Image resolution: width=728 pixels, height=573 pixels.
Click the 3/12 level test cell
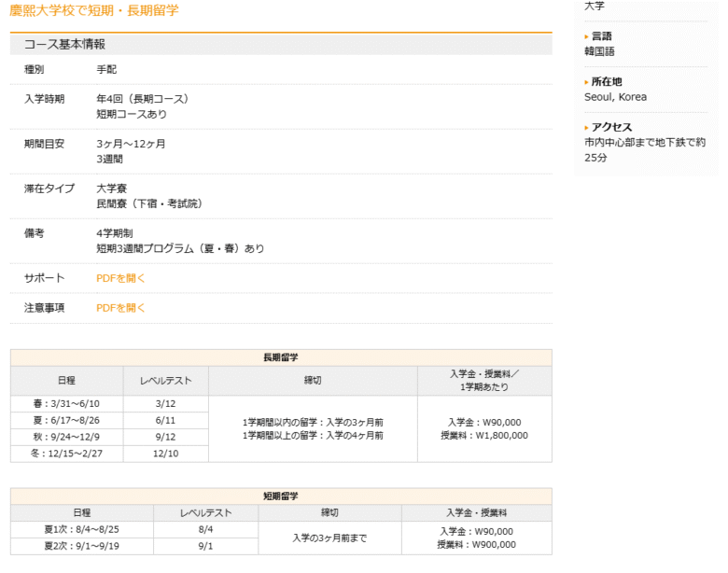coord(166,404)
